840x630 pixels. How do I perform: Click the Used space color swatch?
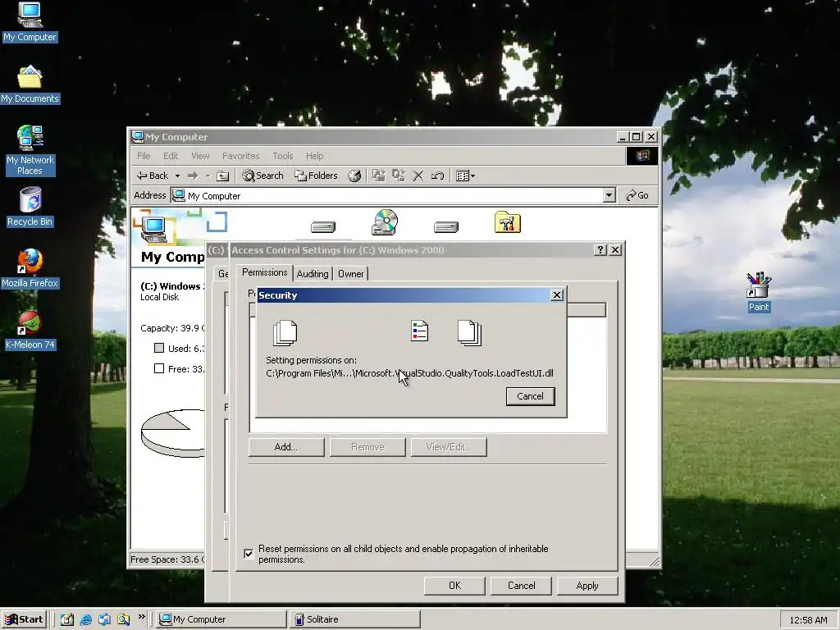tap(159, 348)
